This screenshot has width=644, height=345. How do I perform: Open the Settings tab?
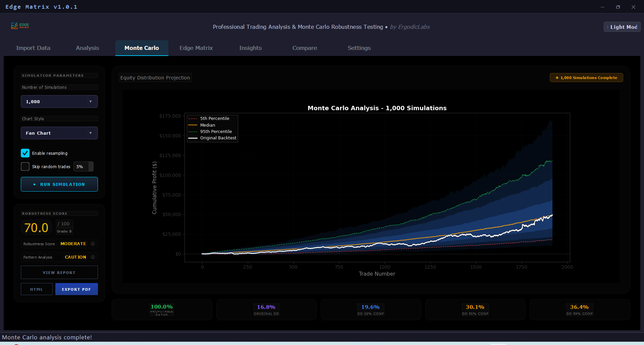[359, 48]
